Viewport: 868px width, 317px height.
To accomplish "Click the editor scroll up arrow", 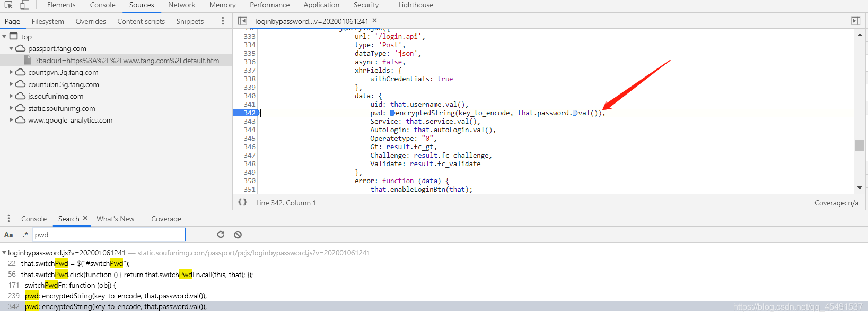I will 860,35.
